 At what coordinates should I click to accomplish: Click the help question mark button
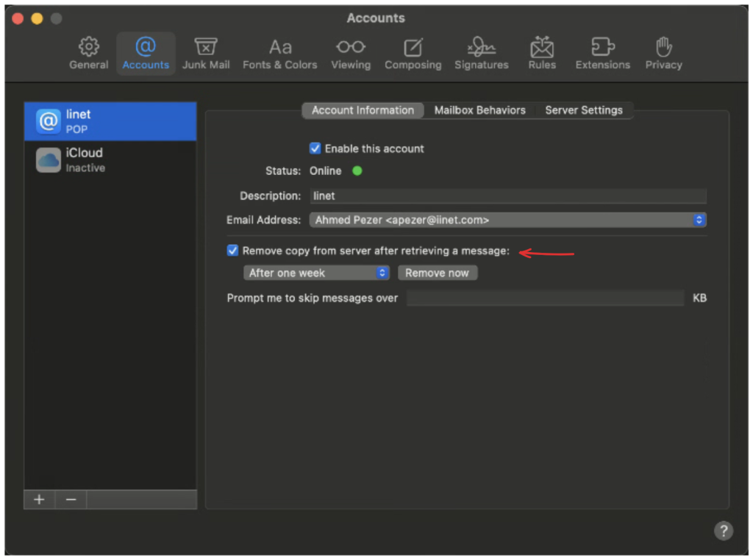[723, 531]
